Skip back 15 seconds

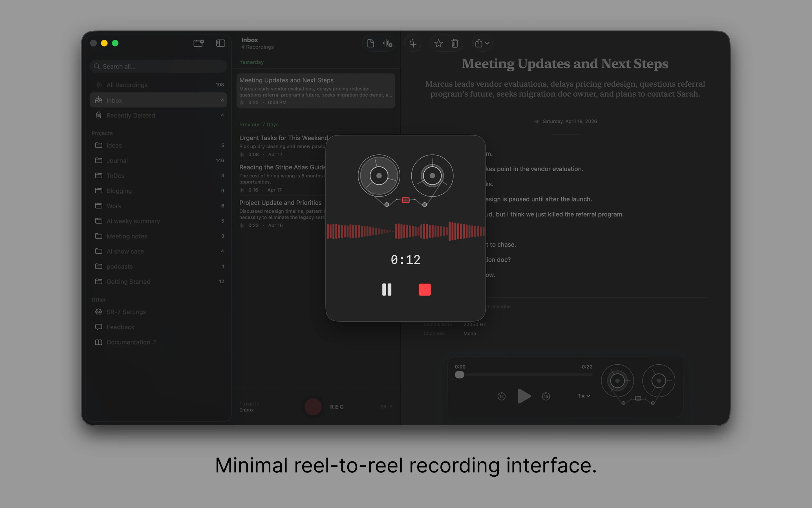pyautogui.click(x=502, y=396)
